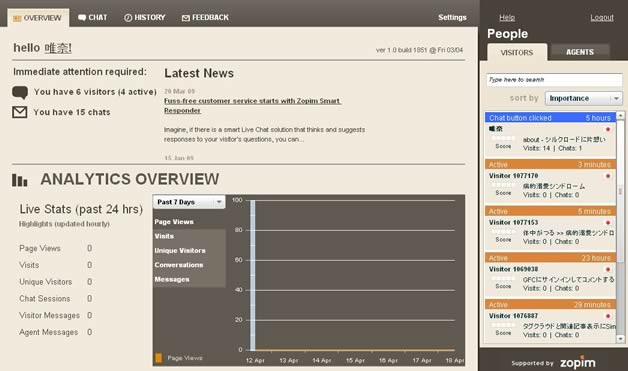Click Japan flag icon for Visitor 1077153
628x371 pixels.
pyautogui.click(x=608, y=222)
